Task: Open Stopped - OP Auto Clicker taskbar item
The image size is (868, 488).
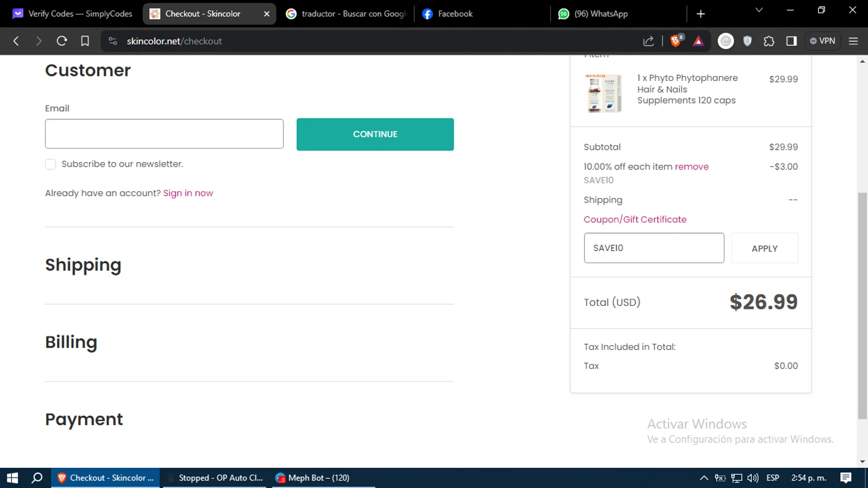Action: [x=215, y=478]
